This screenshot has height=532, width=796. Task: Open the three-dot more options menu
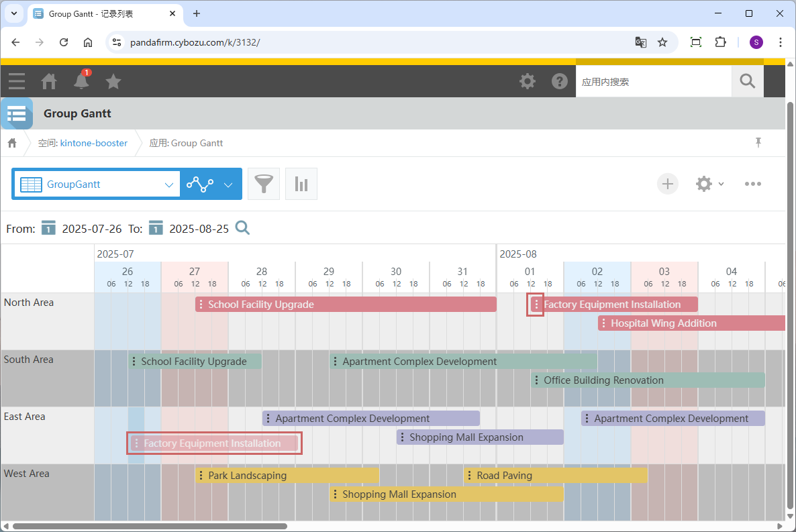pos(753,184)
